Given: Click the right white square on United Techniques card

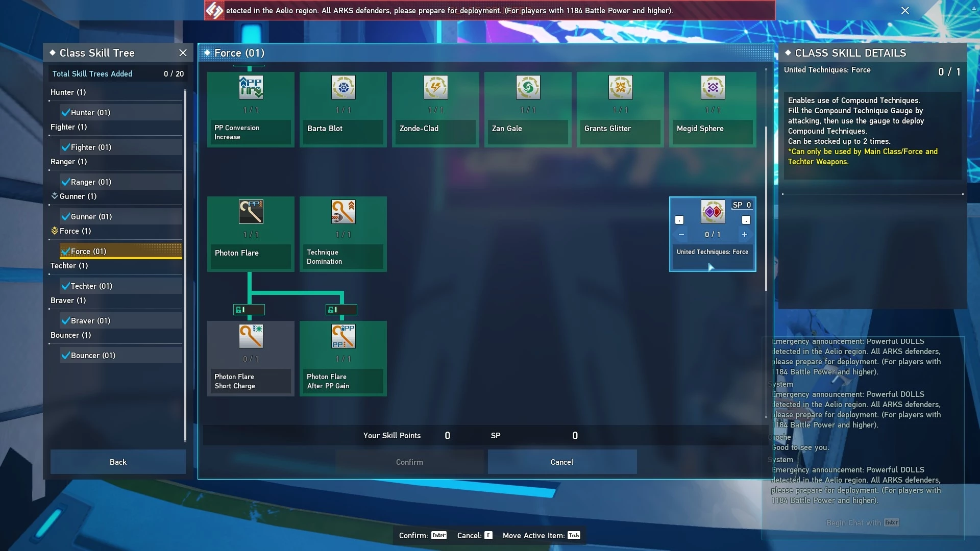Looking at the screenshot, I should point(746,220).
